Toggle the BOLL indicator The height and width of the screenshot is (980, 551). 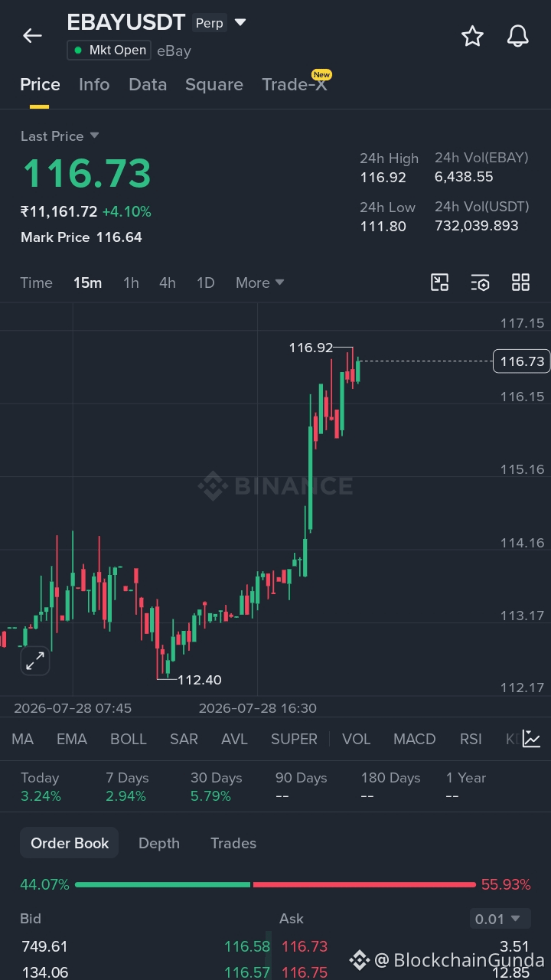point(129,739)
